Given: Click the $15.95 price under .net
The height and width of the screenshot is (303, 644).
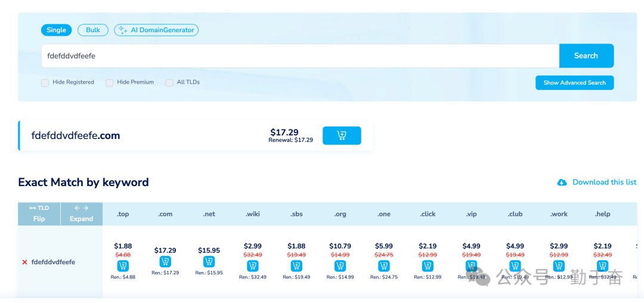Looking at the screenshot, I should (209, 250).
